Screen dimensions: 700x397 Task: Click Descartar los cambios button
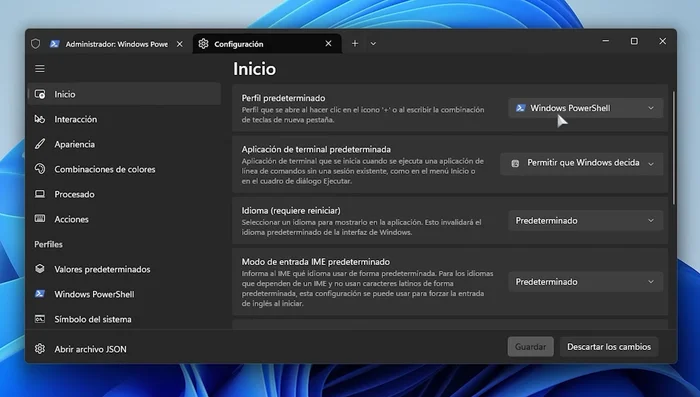pyautogui.click(x=609, y=347)
